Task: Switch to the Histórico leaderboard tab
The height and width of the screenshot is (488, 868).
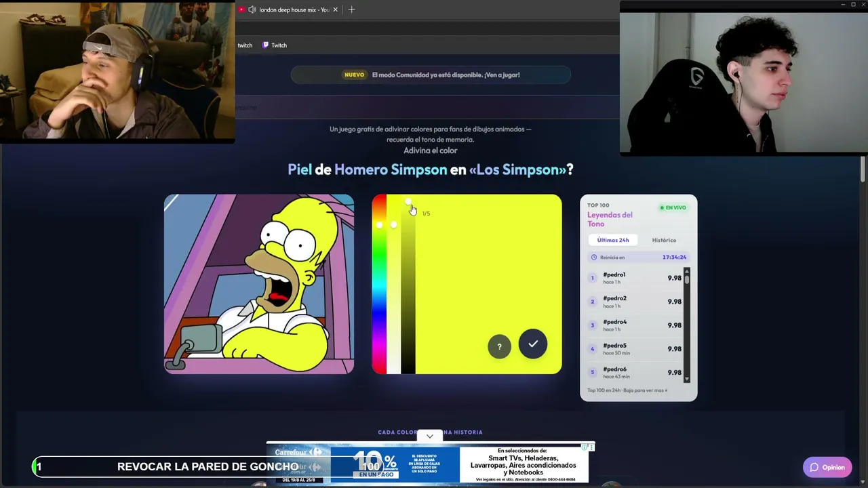Action: coord(664,240)
